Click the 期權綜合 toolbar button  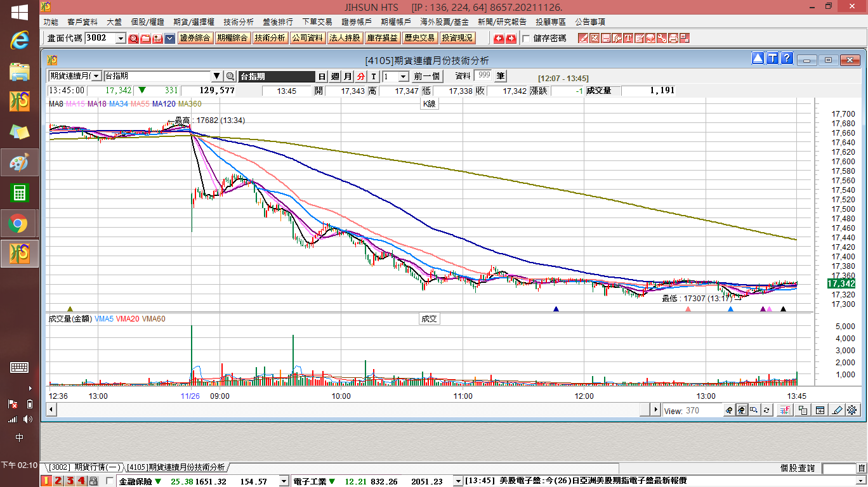coord(233,38)
